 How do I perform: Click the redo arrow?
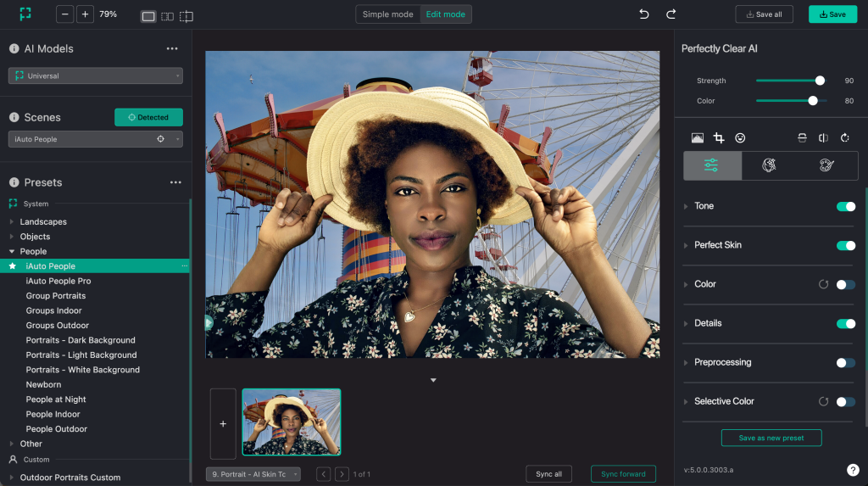[671, 14]
